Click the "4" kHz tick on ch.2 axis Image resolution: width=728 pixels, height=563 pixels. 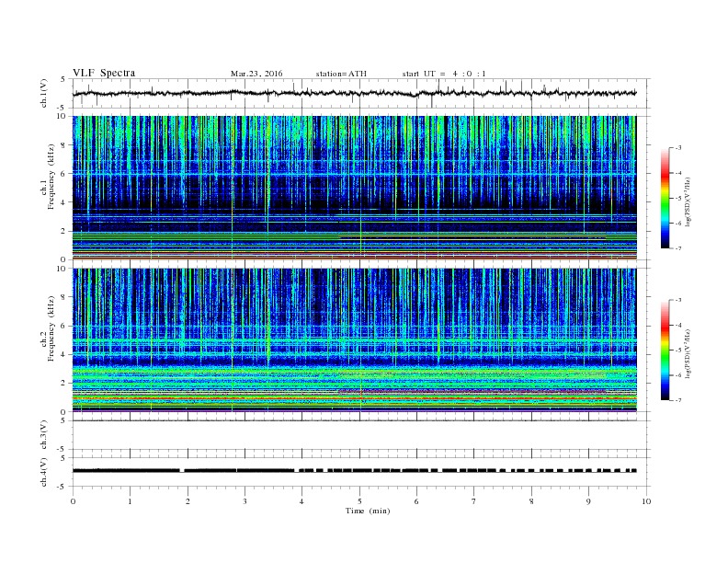[64, 354]
